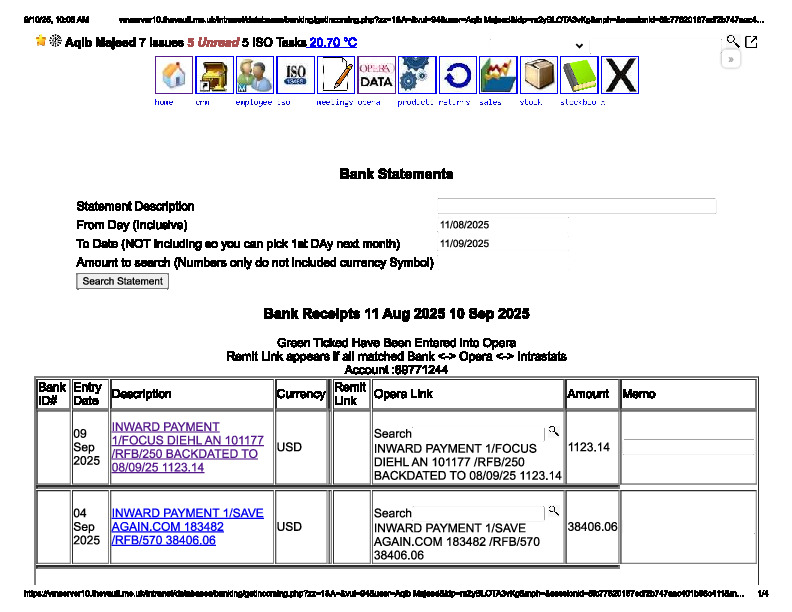Click the Statement Description input field
This screenshot has height=612, width=792.
577,206
